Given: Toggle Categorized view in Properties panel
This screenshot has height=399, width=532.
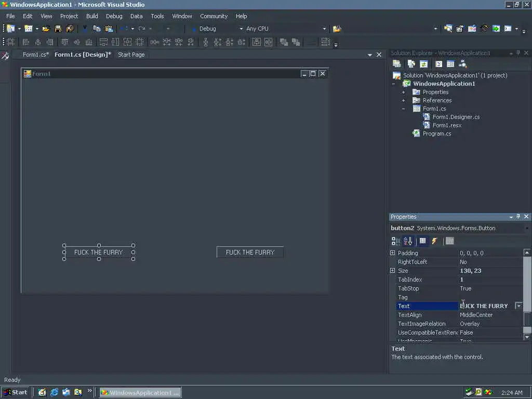Looking at the screenshot, I should click(395, 241).
